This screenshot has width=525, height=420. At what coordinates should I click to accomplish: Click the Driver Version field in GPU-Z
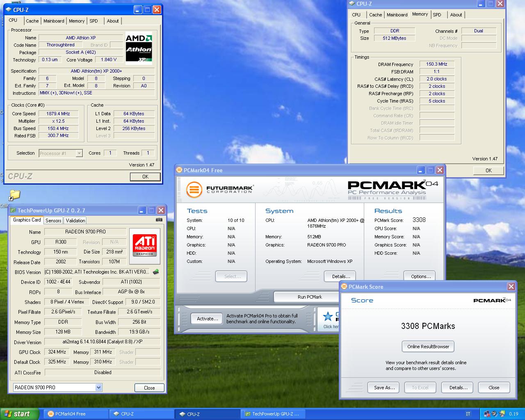102,342
